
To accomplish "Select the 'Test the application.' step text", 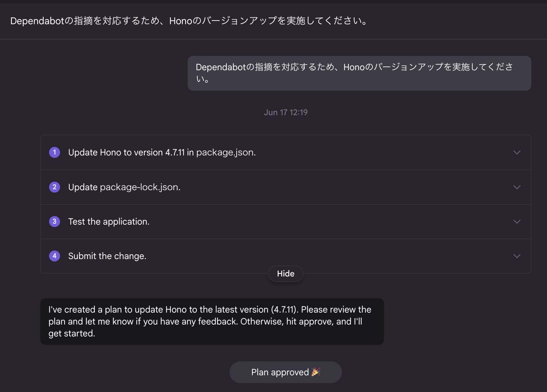I will tap(109, 222).
